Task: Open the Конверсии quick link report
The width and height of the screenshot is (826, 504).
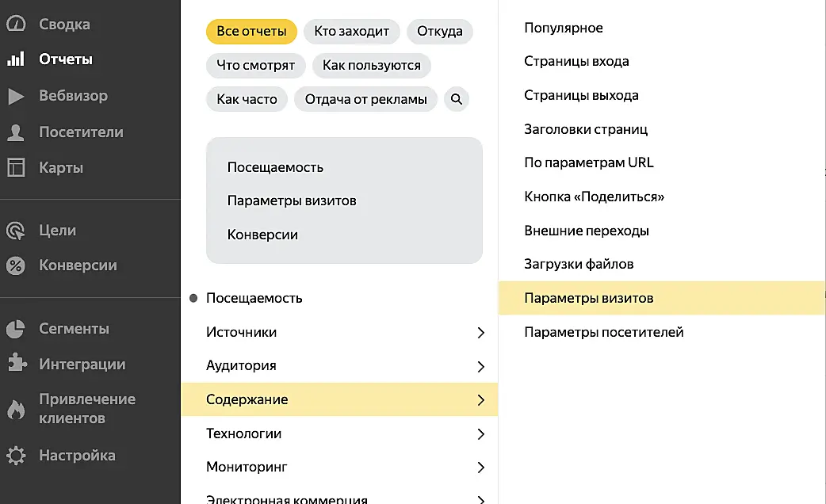Action: pos(262,235)
